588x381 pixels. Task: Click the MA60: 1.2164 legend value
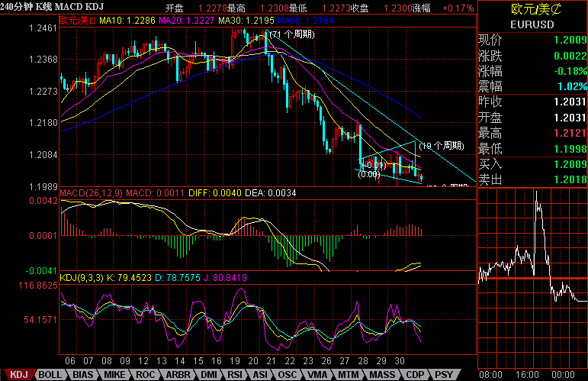(306, 21)
